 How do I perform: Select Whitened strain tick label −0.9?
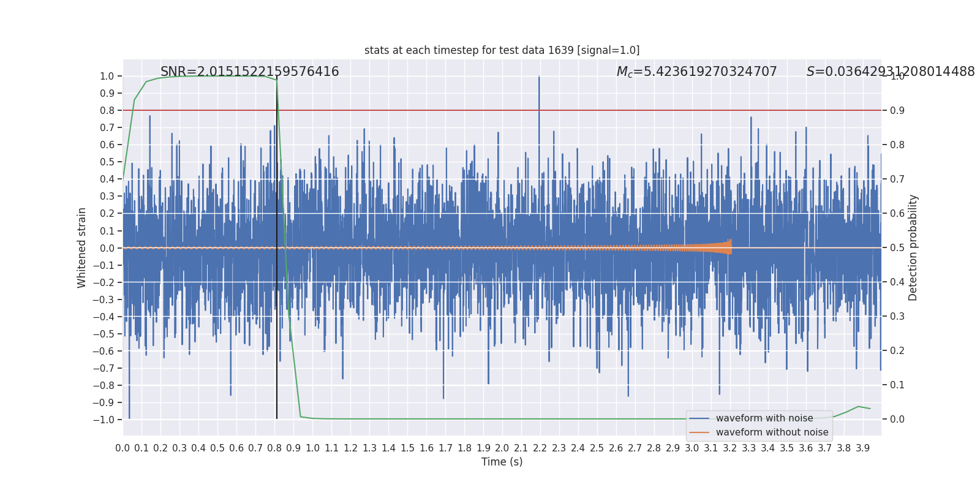point(103,402)
